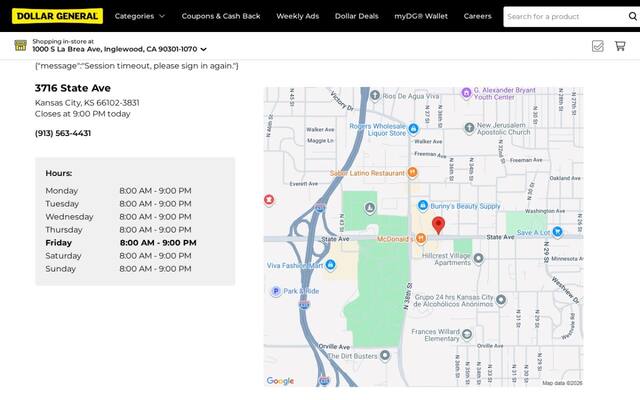The height and width of the screenshot is (400, 640).
Task: Click The Dirt Busters marker
Action: 384,355
